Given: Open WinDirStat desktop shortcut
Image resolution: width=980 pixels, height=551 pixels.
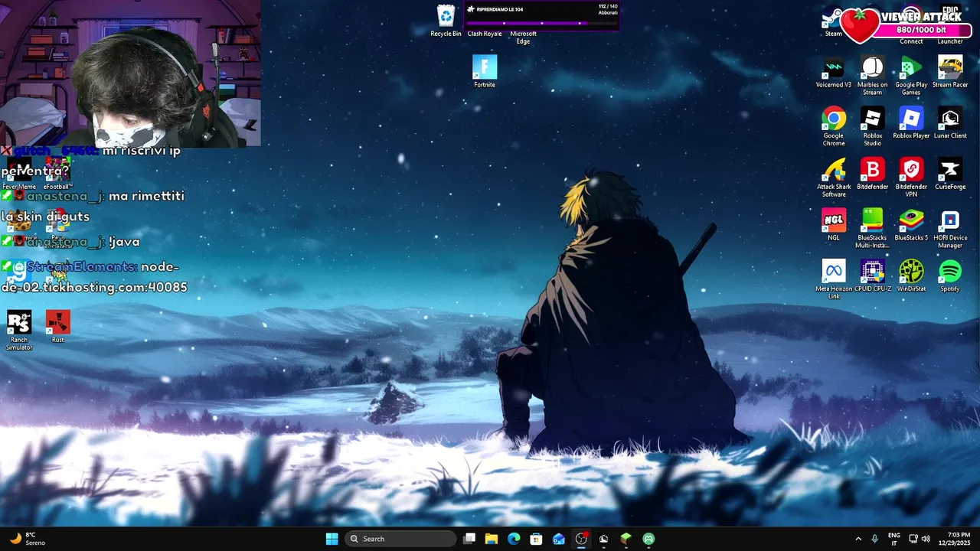Looking at the screenshot, I should (911, 275).
